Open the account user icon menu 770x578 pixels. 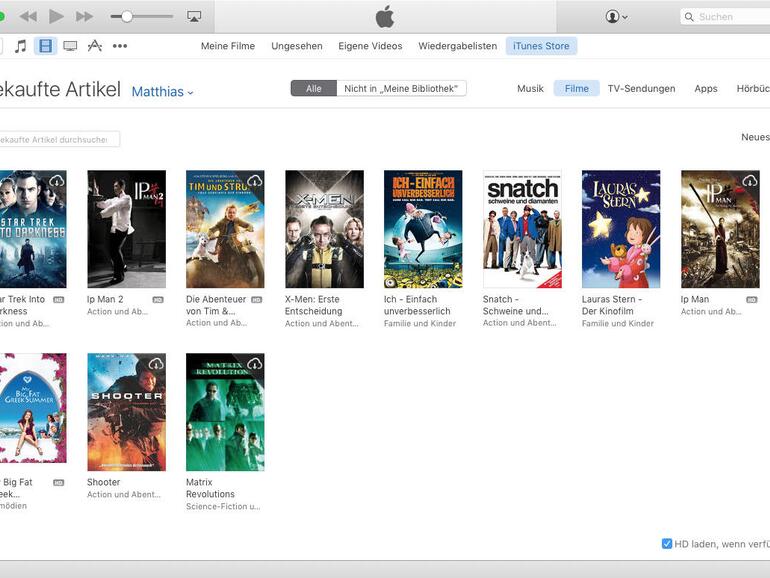click(x=616, y=17)
